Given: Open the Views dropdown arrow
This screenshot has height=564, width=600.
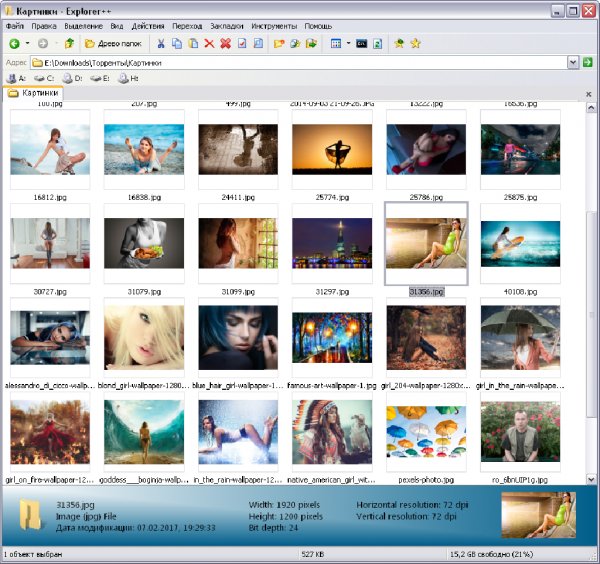Looking at the screenshot, I should pos(348,43).
